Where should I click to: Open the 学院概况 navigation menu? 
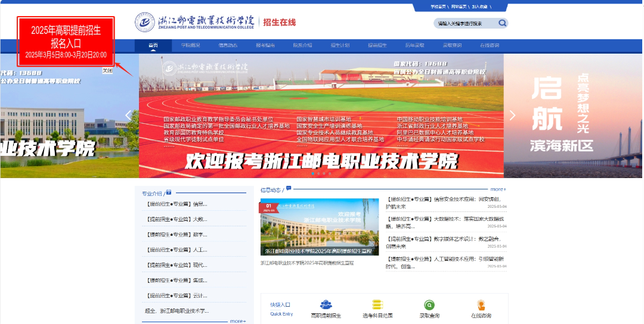pos(190,45)
